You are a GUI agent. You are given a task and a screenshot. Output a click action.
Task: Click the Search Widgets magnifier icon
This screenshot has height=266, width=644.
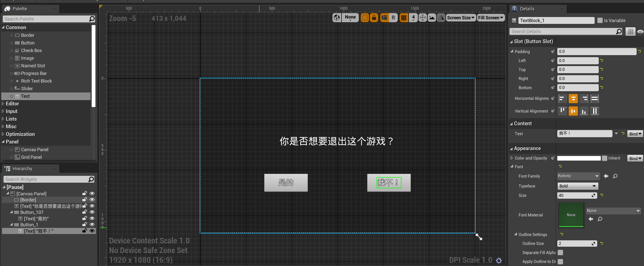pyautogui.click(x=91, y=179)
